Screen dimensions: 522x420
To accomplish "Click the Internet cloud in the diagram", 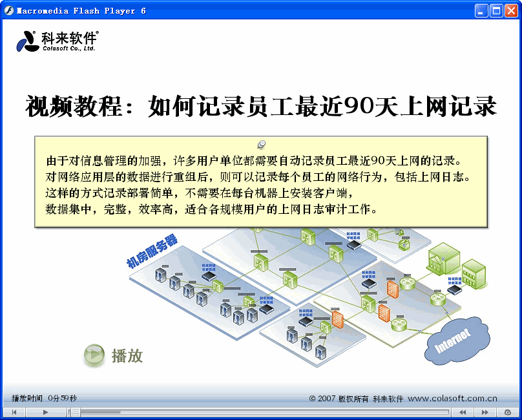I will (457, 341).
